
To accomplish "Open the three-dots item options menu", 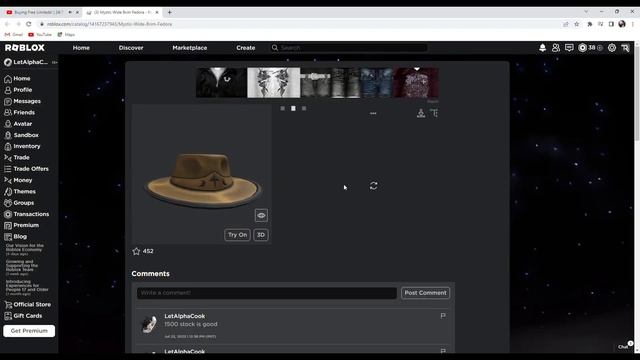I will (x=373, y=113).
